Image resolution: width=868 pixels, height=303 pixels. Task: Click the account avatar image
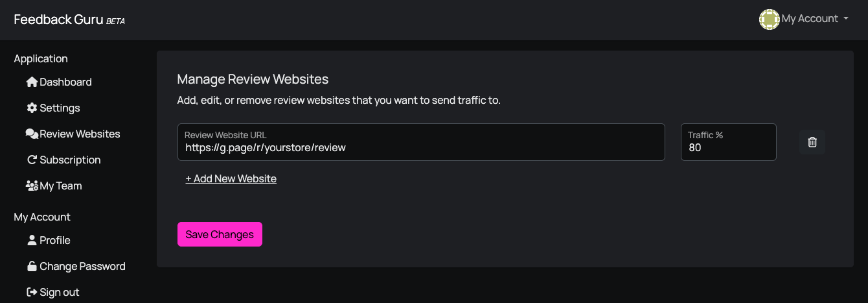pyautogui.click(x=769, y=19)
